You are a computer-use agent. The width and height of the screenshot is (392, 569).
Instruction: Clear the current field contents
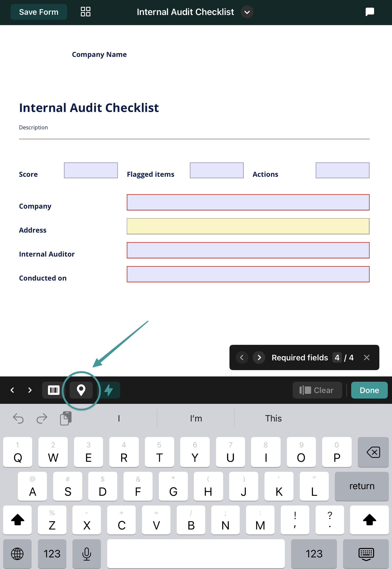tap(317, 390)
